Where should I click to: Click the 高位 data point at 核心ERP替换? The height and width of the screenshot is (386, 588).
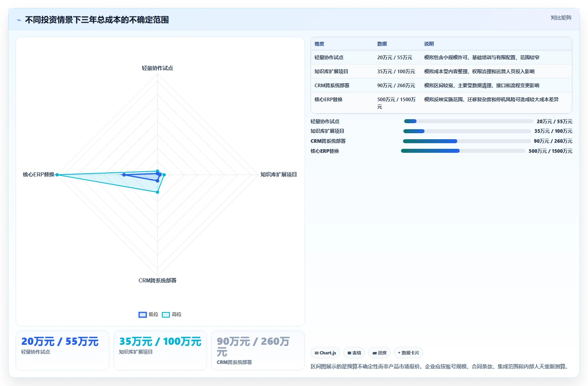coord(57,175)
